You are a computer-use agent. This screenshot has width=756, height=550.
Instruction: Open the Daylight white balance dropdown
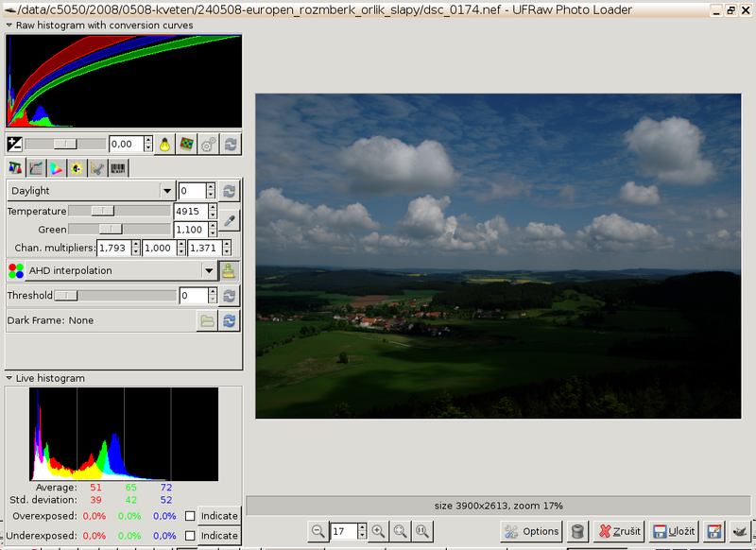(166, 190)
